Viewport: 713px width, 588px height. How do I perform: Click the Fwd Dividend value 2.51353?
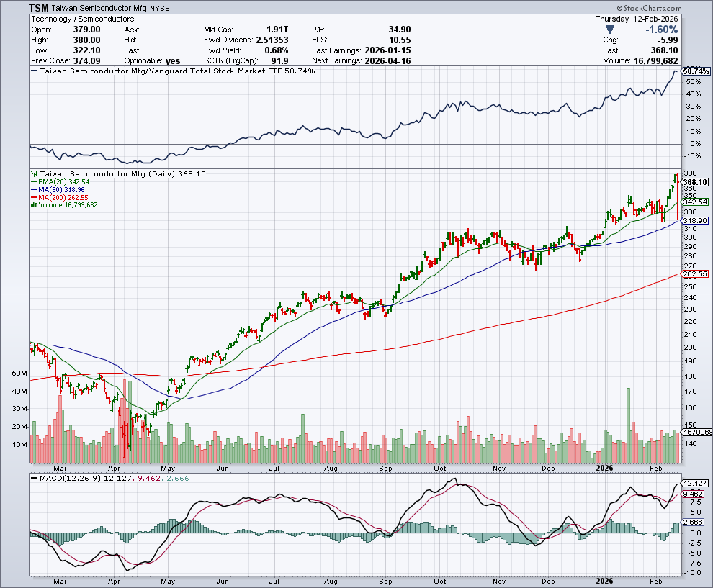[272, 40]
